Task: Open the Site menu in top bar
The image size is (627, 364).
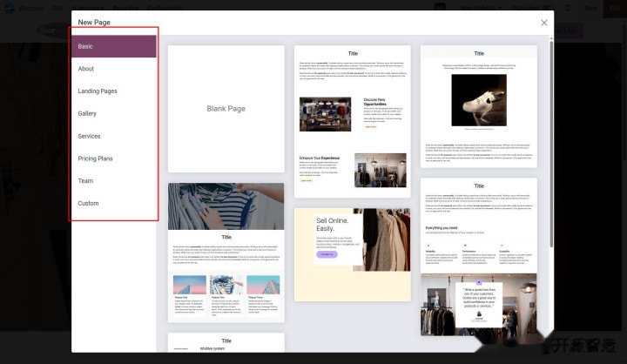Action: click(57, 8)
